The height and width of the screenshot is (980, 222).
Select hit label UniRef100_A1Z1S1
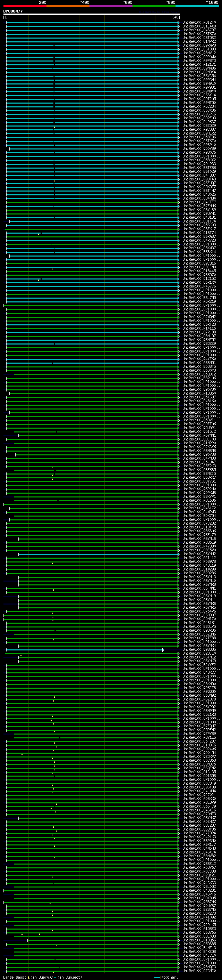199,65
